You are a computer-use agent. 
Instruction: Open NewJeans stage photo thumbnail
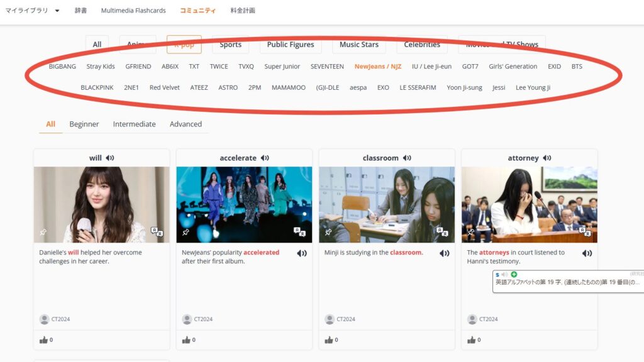point(244,204)
